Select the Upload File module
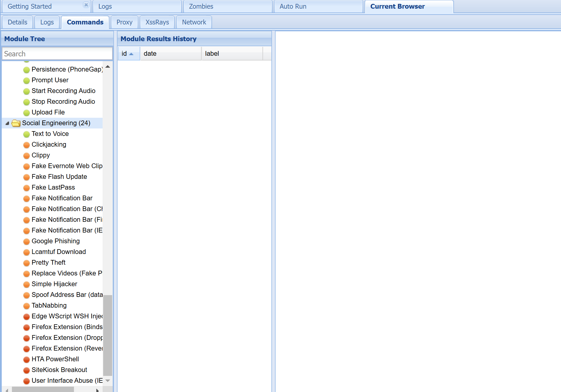561x392 pixels. click(48, 112)
